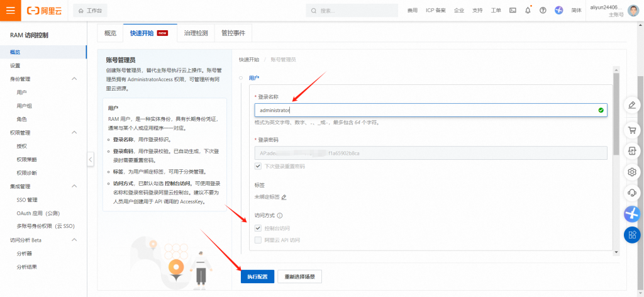This screenshot has width=644, height=297.
Task: Open 分析结果 in the sidebar
Action: [x=26, y=267]
